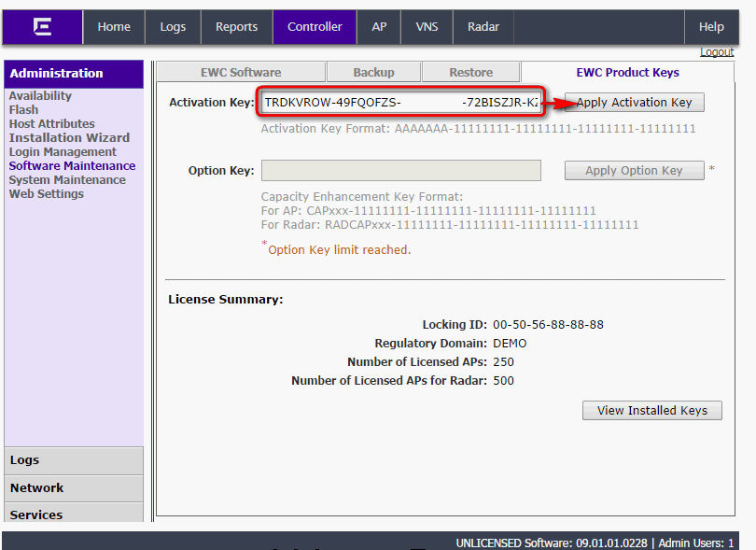This screenshot has width=756, height=550.
Task: Open Flash in the Administration sidebar
Action: pos(23,109)
